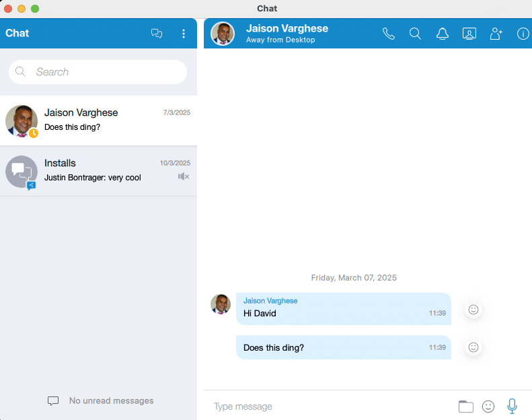
Task: Click Jaison Varghese's header profile picture
Action: pos(223,34)
